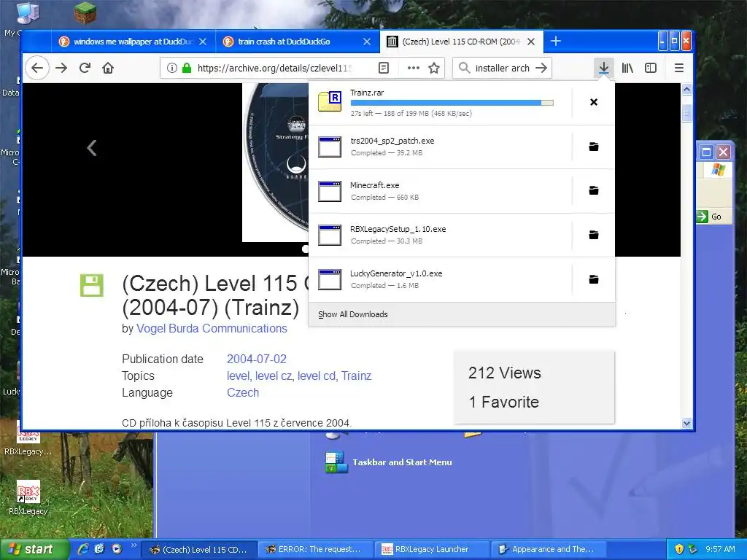Close the (Czech) Level 115 CD-ROM tab
Screen dimensions: 747x560
(x=531, y=42)
